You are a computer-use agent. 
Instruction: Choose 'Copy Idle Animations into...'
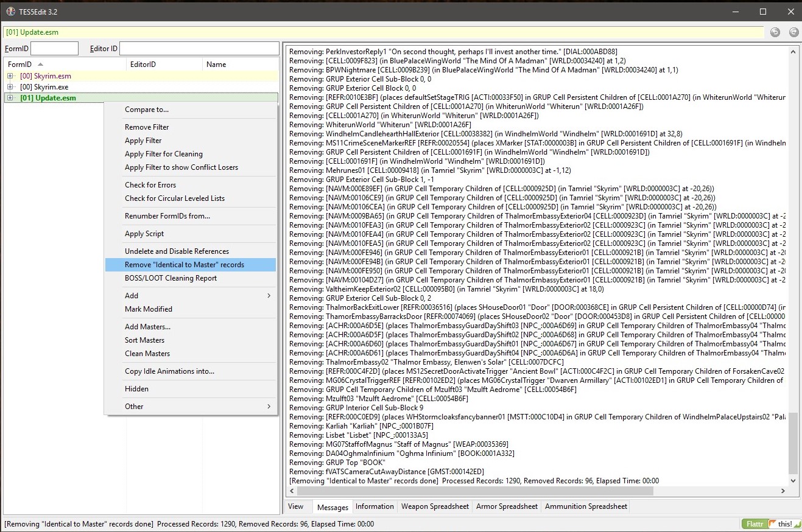coord(191,371)
